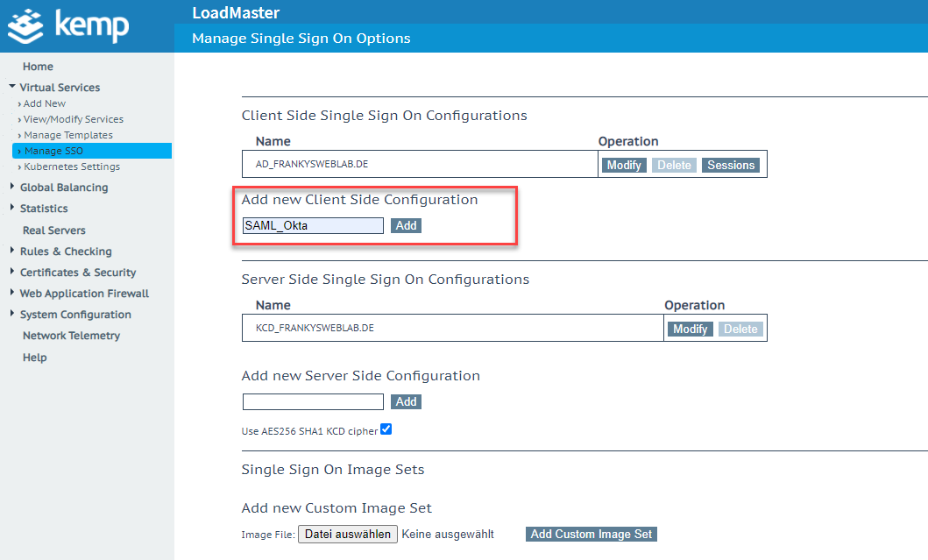928x560 pixels.
Task: Expand Rules & Checking arrow
Action: [12, 251]
